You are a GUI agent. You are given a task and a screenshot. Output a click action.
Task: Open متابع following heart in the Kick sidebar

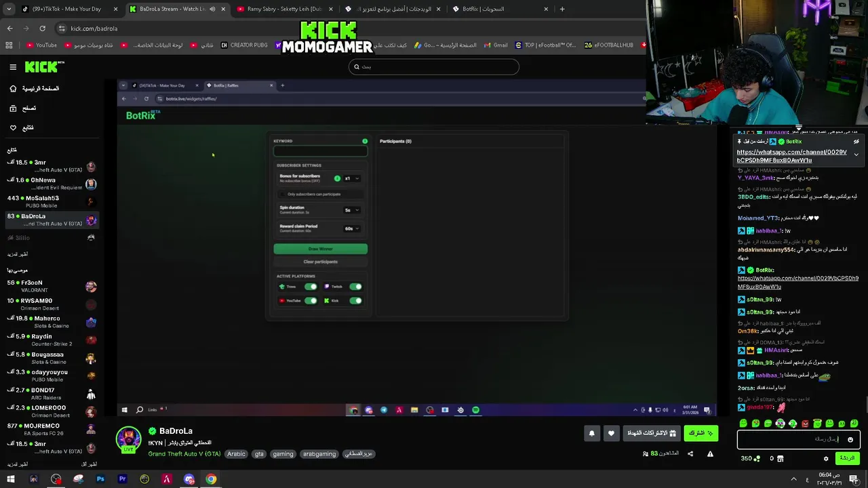[22, 127]
